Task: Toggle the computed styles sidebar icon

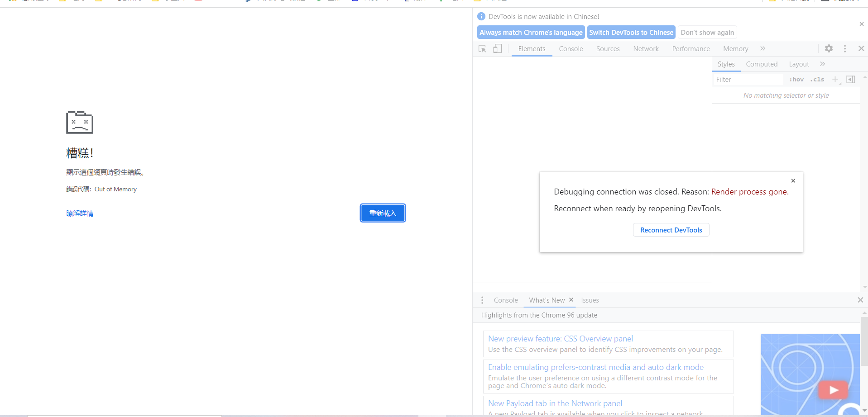Action: click(x=851, y=79)
